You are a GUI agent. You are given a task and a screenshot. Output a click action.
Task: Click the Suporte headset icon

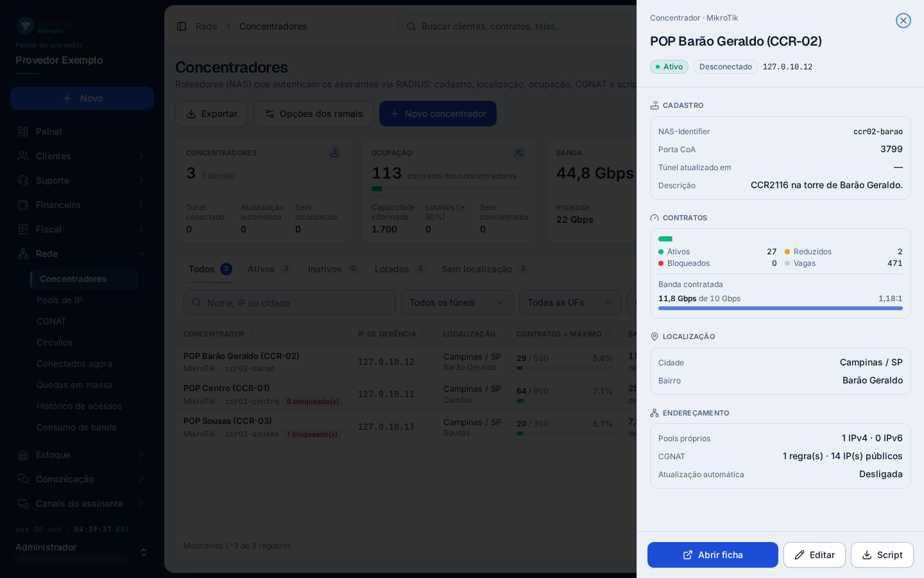click(x=23, y=180)
